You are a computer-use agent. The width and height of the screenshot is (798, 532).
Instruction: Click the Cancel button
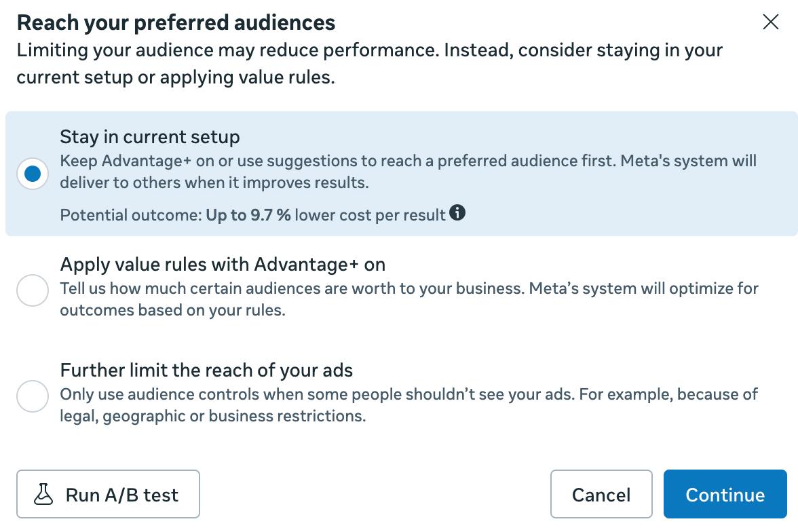(x=601, y=494)
